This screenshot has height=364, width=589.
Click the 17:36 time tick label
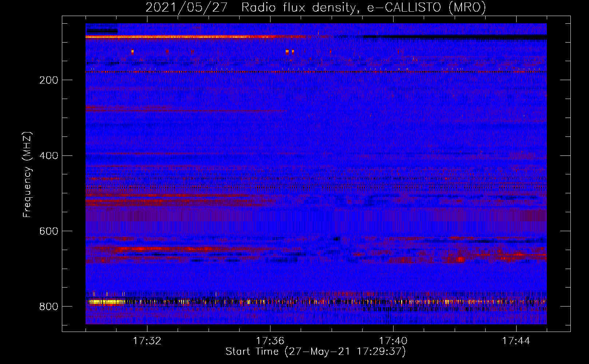coord(270,341)
